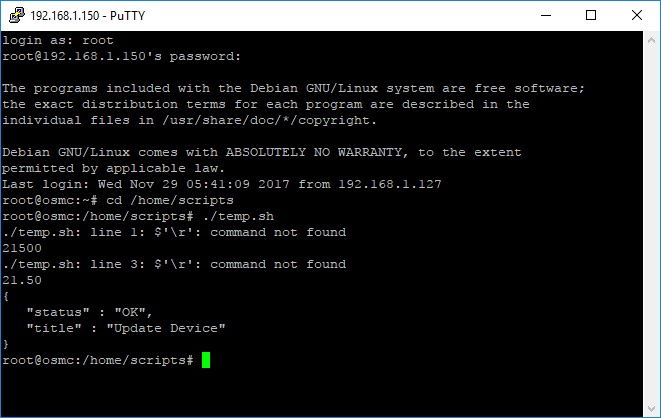Image resolution: width=661 pixels, height=418 pixels.
Task: Click the vertical scrollbar track
Action: tap(651, 224)
